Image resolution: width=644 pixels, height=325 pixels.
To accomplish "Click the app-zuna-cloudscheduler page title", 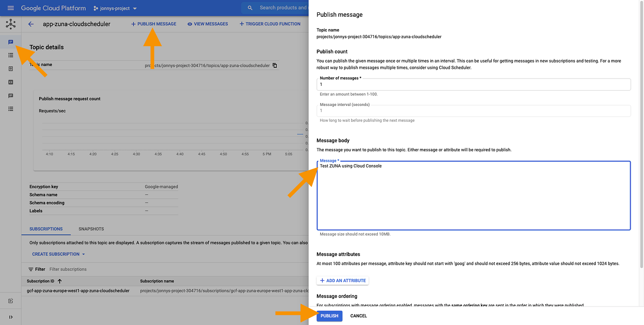I will tap(76, 24).
